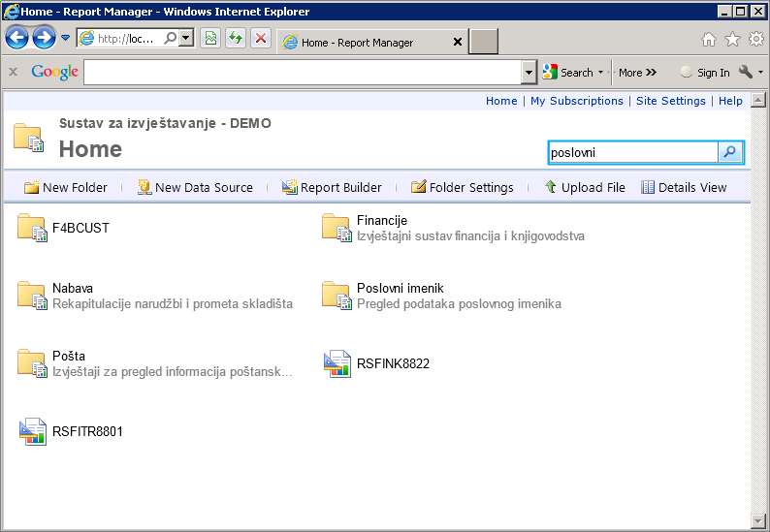Screen dimensions: 770x532
Task: Click the Stop loading red X icon
Action: coord(260,38)
